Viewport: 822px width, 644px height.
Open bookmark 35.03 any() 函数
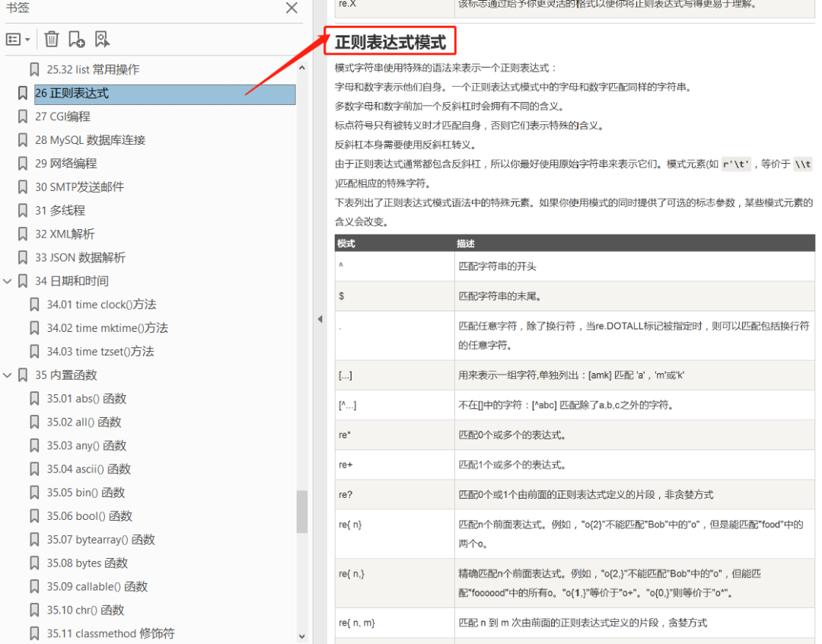(87, 446)
